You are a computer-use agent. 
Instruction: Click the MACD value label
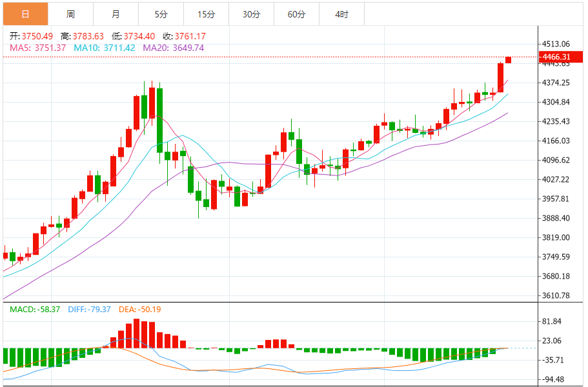tap(34, 310)
